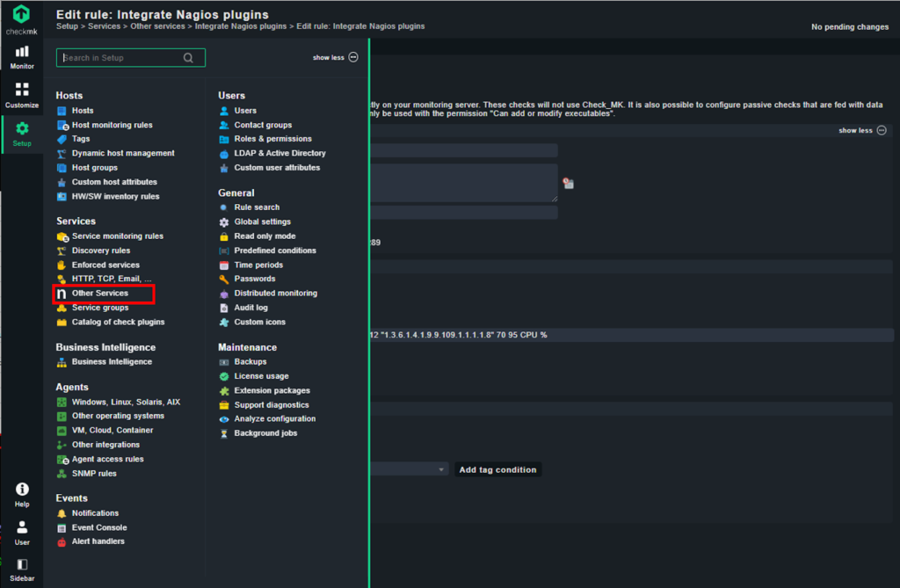Open Catalog of check plugins

(x=119, y=323)
